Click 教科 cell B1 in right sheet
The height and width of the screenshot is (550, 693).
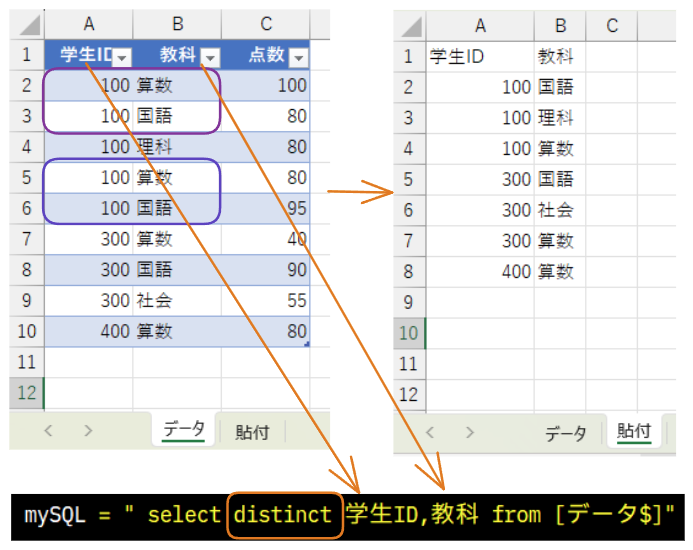point(560,57)
